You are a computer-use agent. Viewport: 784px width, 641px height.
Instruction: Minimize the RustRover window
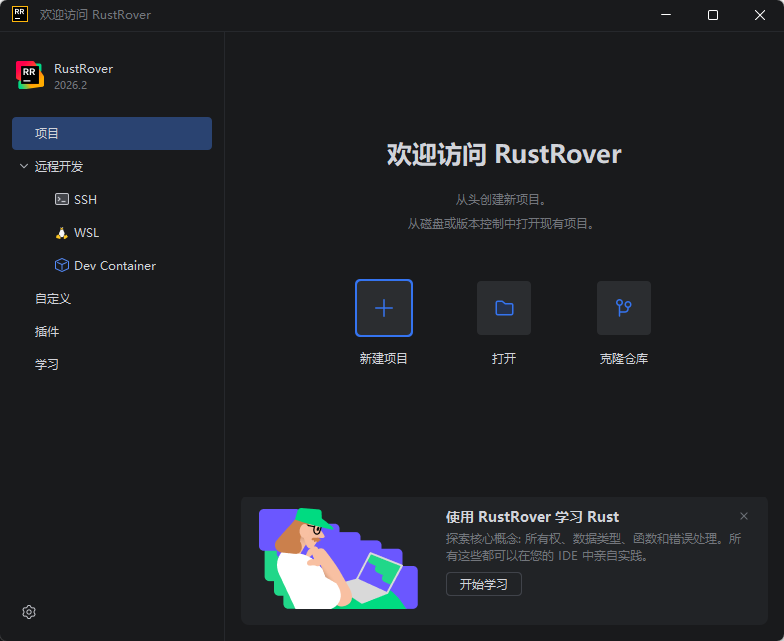pyautogui.click(x=666, y=15)
